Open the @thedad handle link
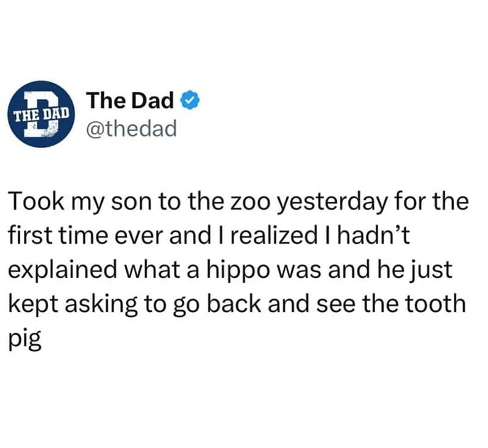This screenshot has height=448, width=488. (x=131, y=129)
